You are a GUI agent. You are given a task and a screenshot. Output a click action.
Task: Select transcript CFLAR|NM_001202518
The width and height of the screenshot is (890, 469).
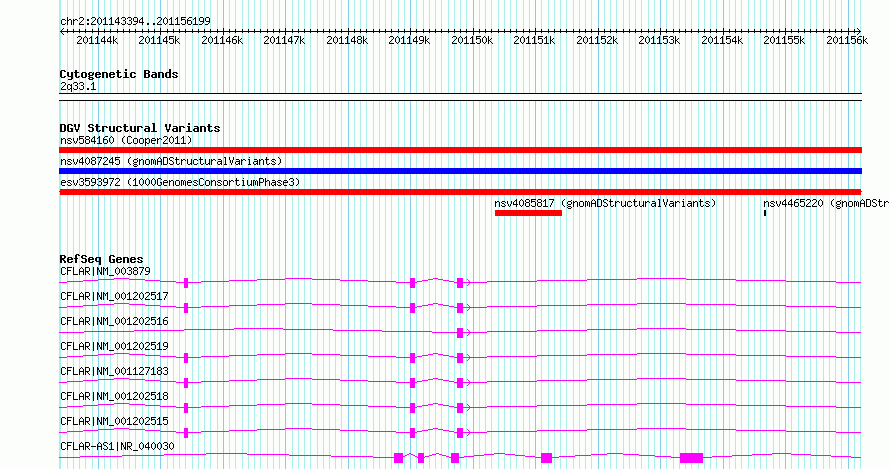114,396
